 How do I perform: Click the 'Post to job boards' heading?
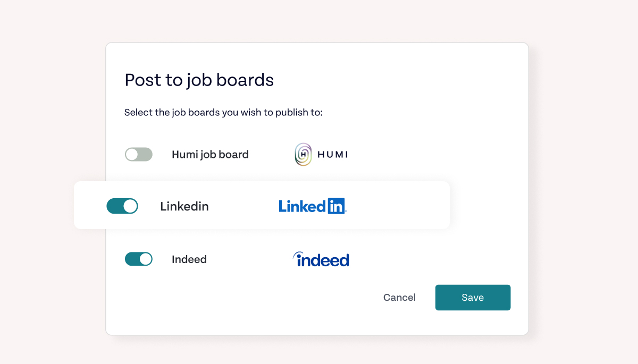pyautogui.click(x=199, y=80)
